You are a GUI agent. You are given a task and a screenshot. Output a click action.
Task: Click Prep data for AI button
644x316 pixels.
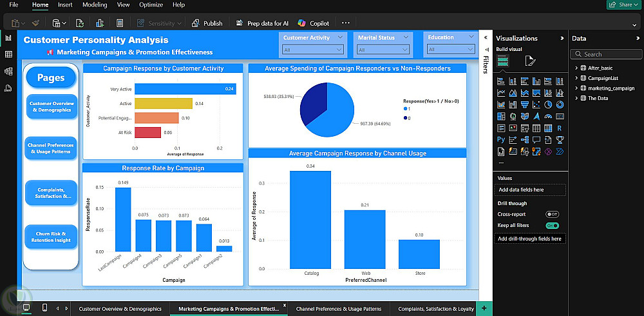click(262, 23)
